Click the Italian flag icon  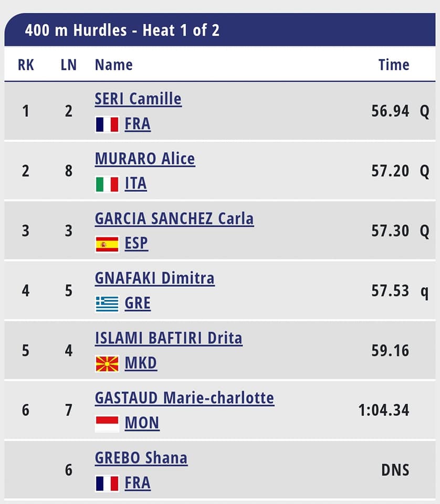pyautogui.click(x=107, y=184)
